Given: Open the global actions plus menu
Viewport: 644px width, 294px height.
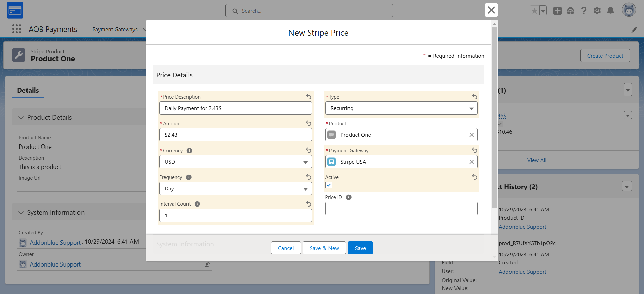Looking at the screenshot, I should point(557,11).
